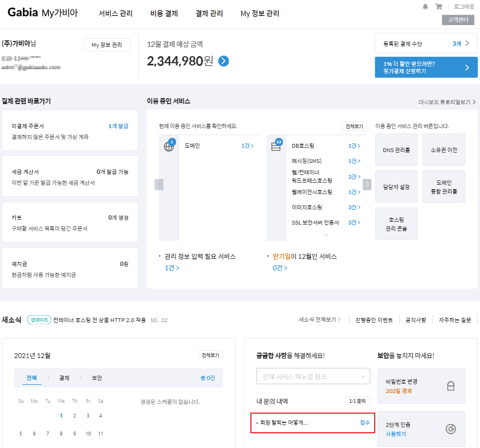Select the 보안 calendar tab
The image size is (480, 448).
(97, 378)
